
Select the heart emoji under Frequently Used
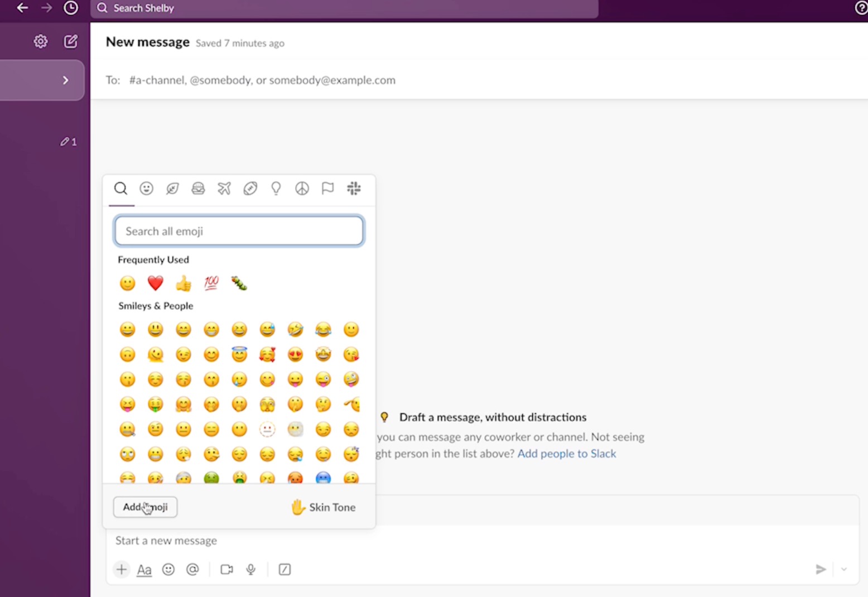pos(155,283)
